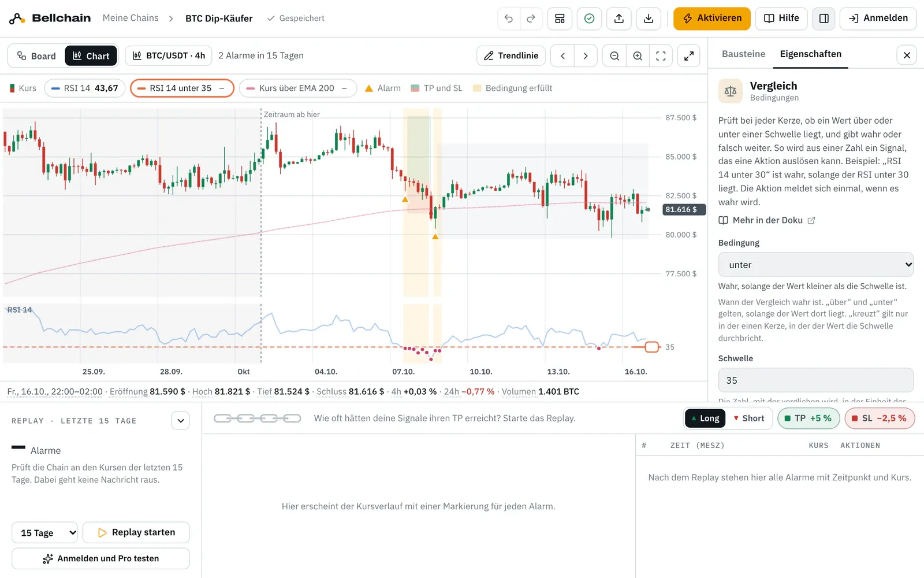
Task: Zoom in the chart
Action: (x=638, y=56)
